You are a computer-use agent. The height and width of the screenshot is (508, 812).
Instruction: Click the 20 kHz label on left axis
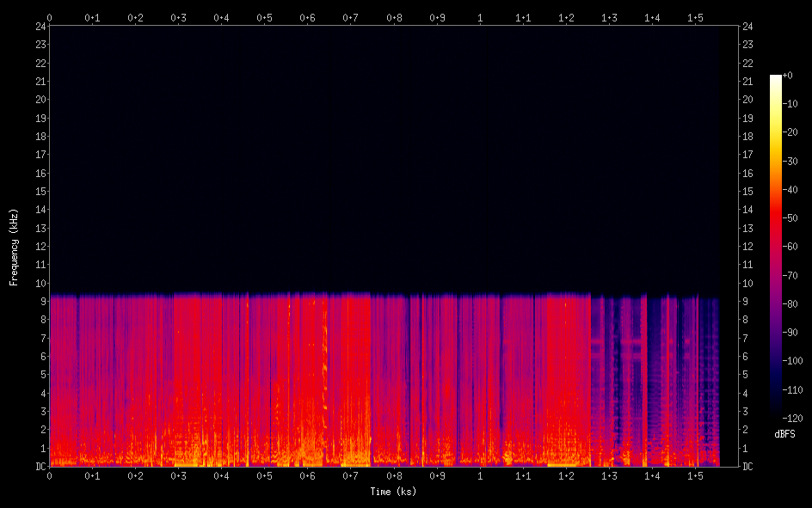(x=39, y=100)
